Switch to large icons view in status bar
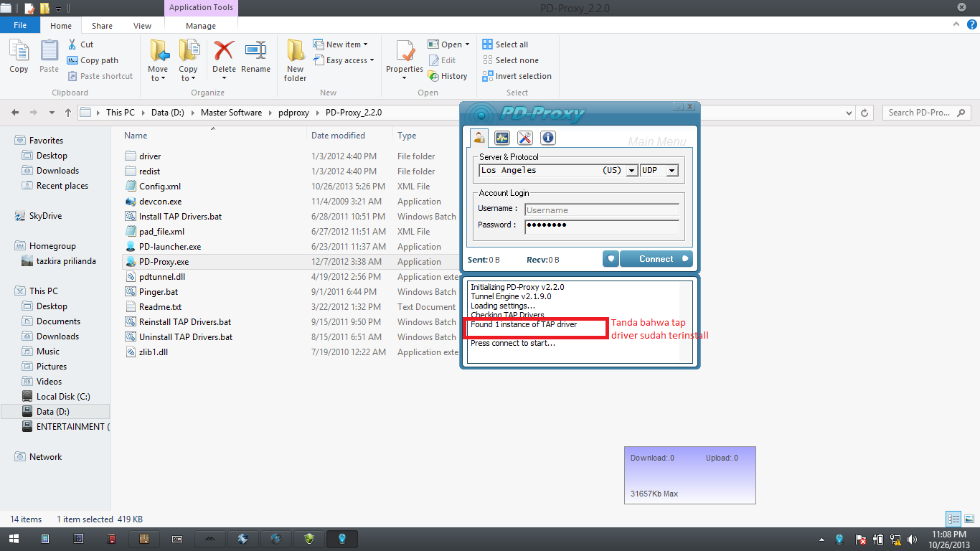The width and height of the screenshot is (980, 551). click(x=969, y=519)
